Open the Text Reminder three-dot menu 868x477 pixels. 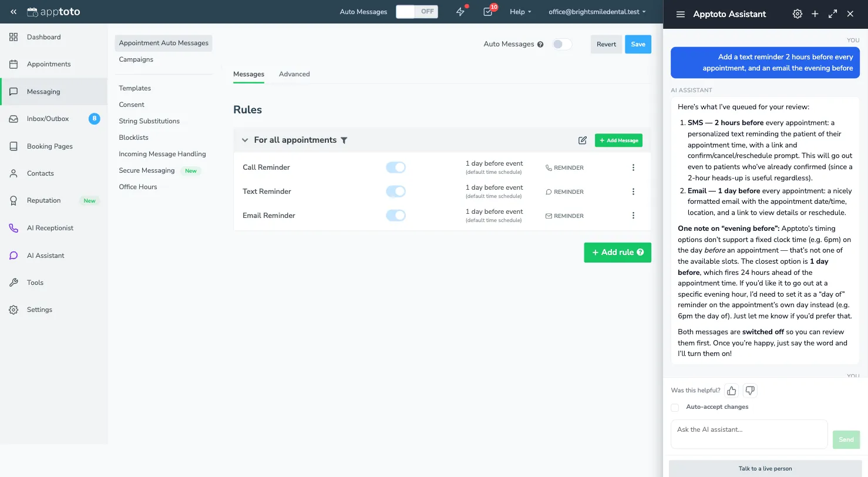[x=633, y=192]
